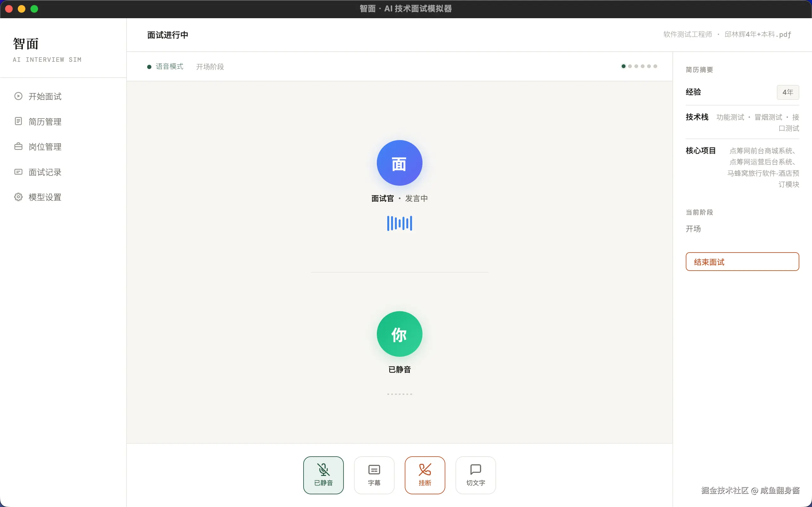Click the 语音模式 status label
812x507 pixels.
[169, 66]
